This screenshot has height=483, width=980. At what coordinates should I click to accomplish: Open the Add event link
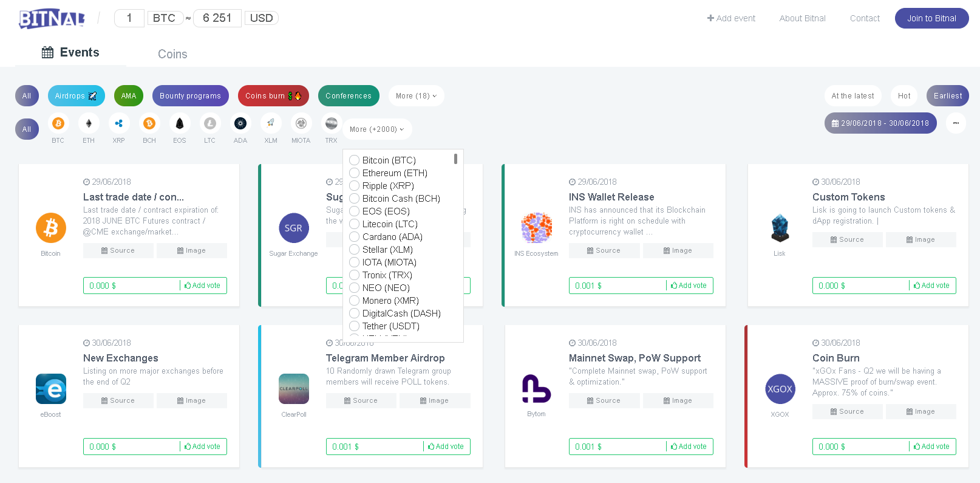click(x=732, y=18)
